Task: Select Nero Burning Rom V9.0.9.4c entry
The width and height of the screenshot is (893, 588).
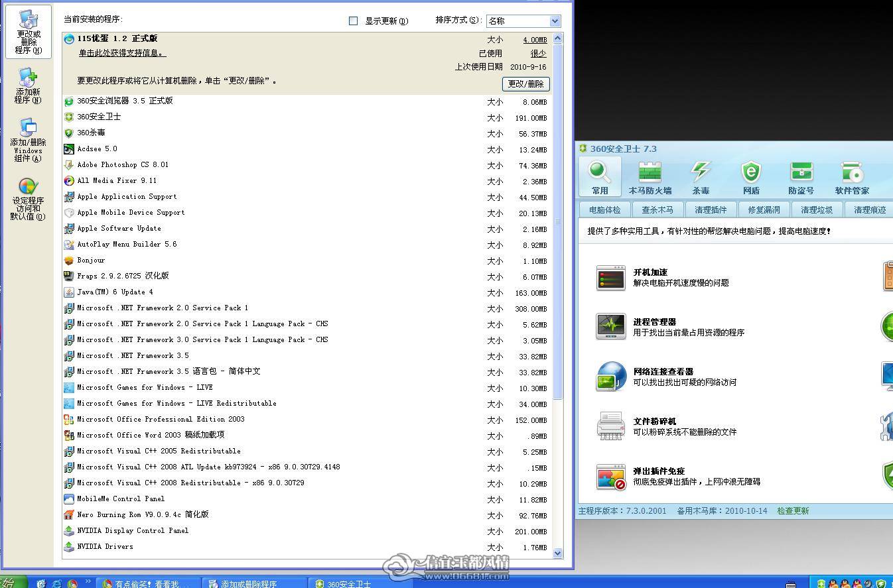Action: (307, 515)
